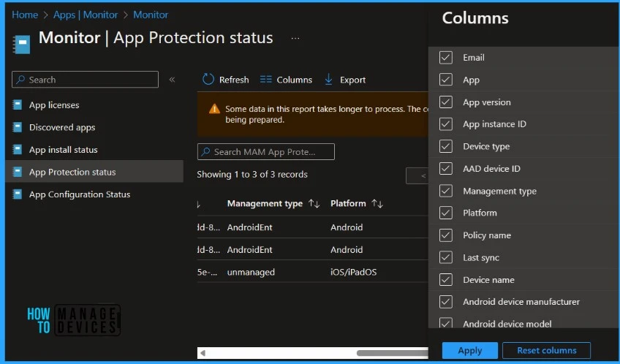Uncheck the Last sync checkbox
Viewport: 620px width, 364px height.
click(x=446, y=257)
